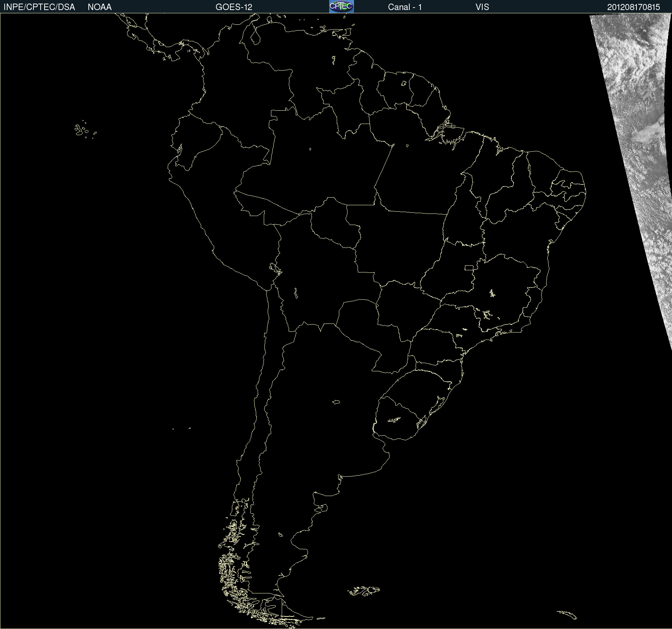Click the CPTEC logo in header

coord(341,6)
